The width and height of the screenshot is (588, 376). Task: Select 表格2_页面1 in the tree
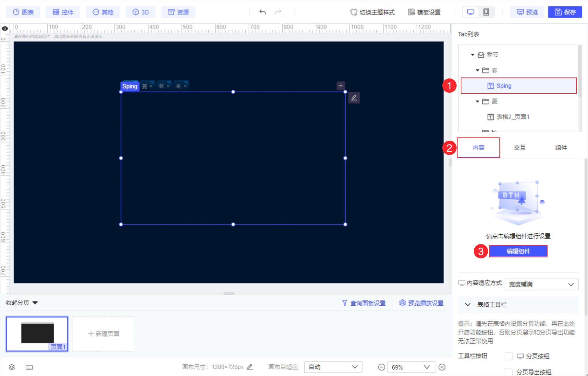pos(513,117)
